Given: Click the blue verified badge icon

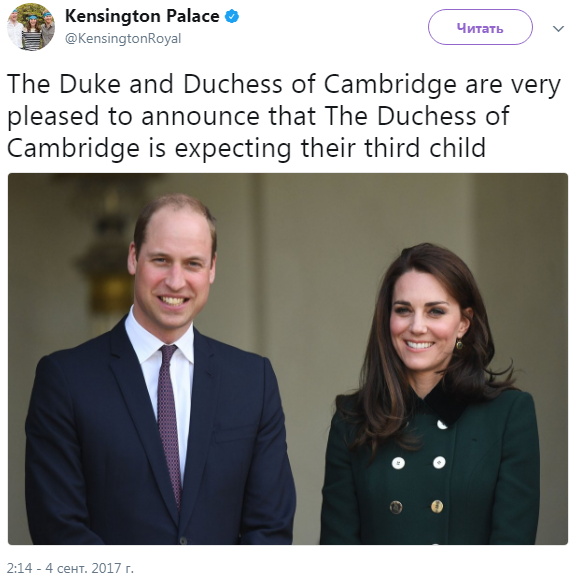Looking at the screenshot, I should [x=232, y=16].
